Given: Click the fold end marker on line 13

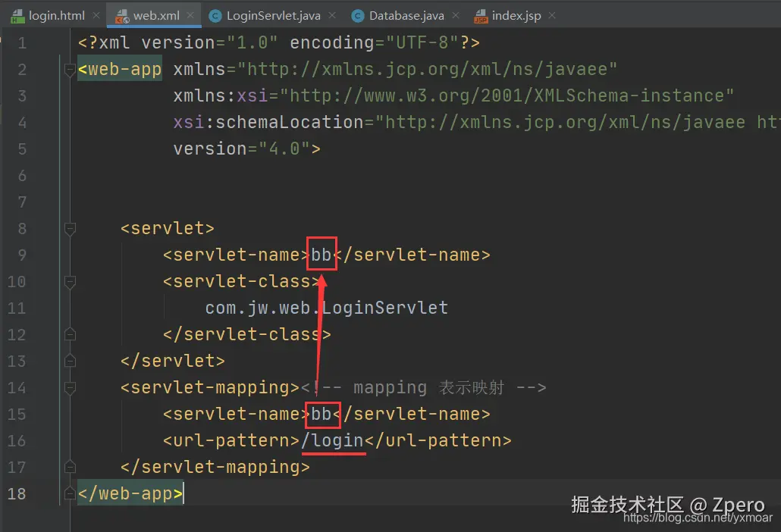Looking at the screenshot, I should 70,361.
